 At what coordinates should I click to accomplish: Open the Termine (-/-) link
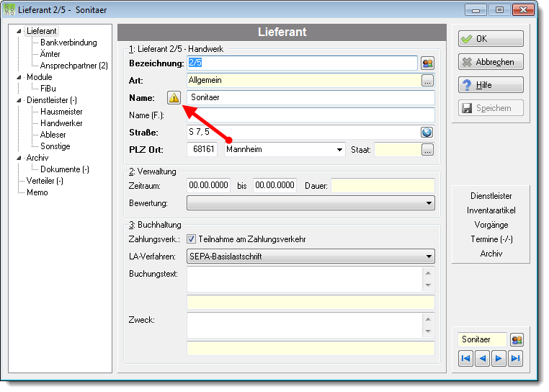[491, 239]
